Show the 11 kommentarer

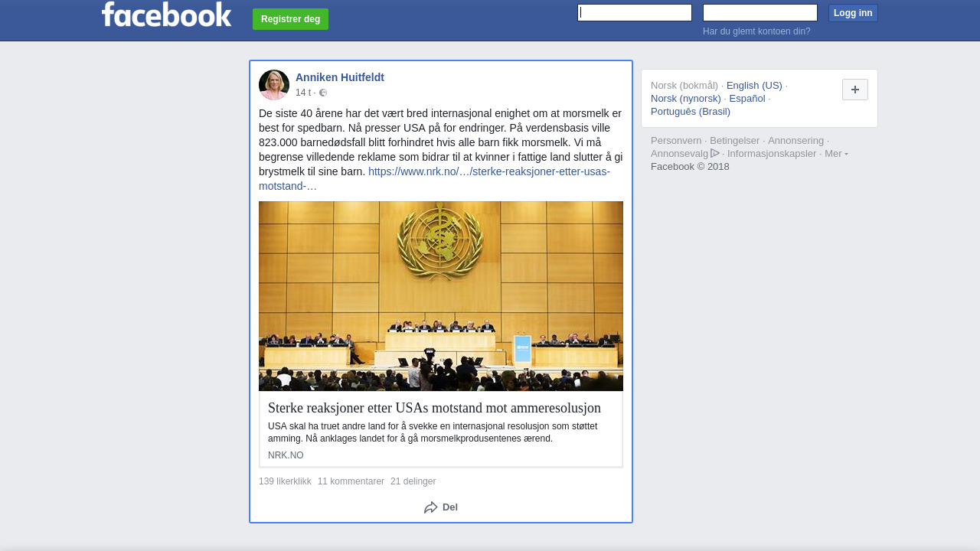point(351,481)
